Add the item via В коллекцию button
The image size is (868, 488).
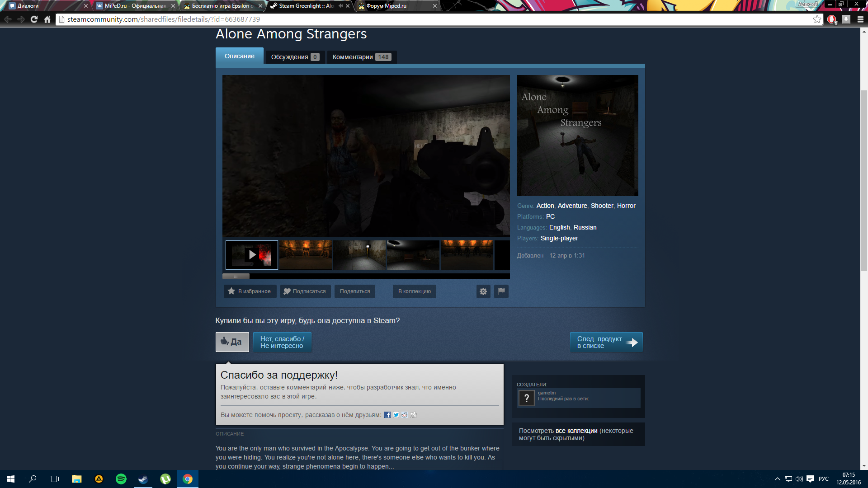pos(415,291)
